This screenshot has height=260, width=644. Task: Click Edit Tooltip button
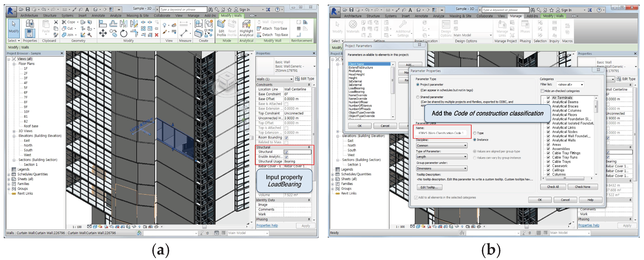pos(429,187)
